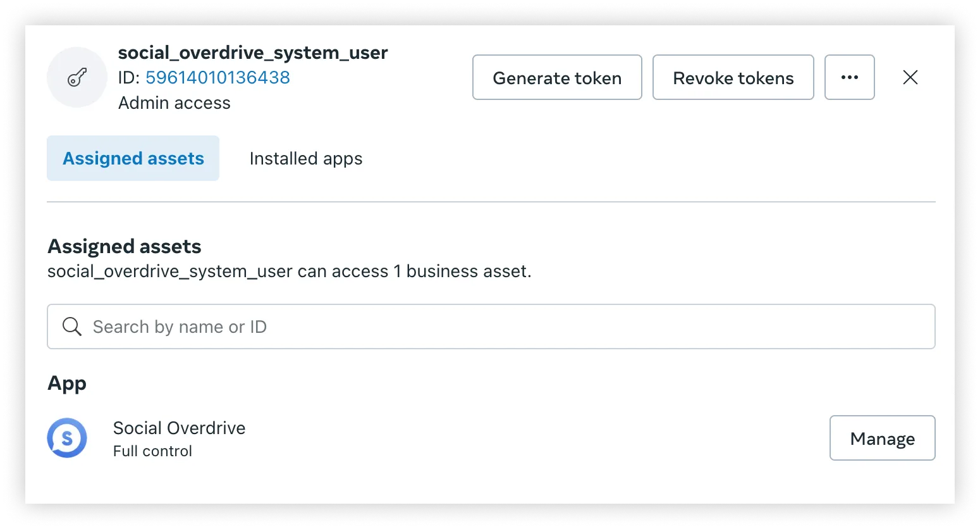
Task: Click the magnifying glass search icon
Action: [x=71, y=327]
